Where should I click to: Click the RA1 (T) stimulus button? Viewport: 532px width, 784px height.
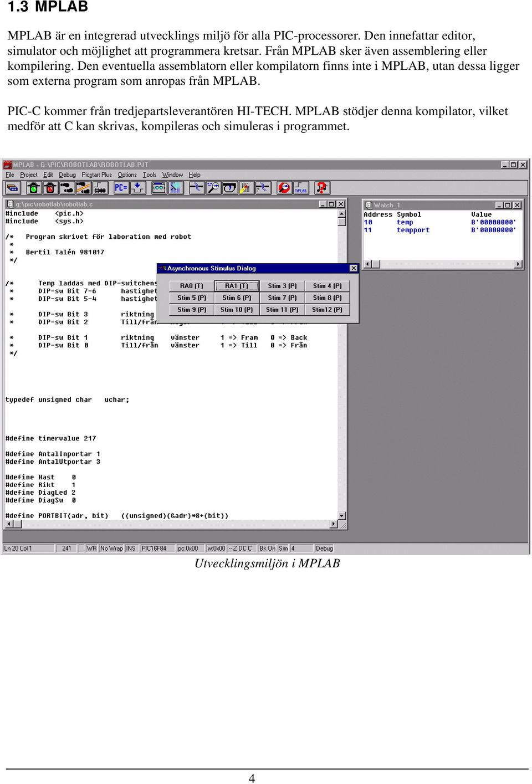click(x=237, y=286)
